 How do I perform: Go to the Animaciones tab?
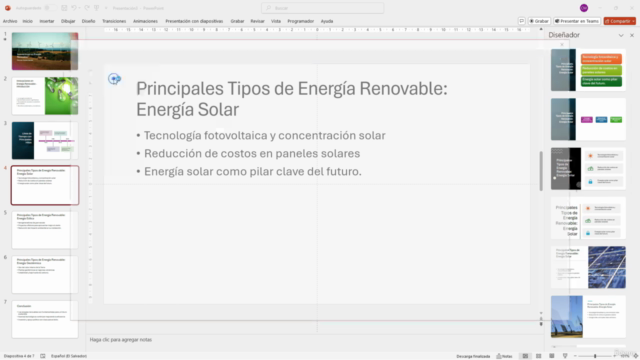(145, 21)
